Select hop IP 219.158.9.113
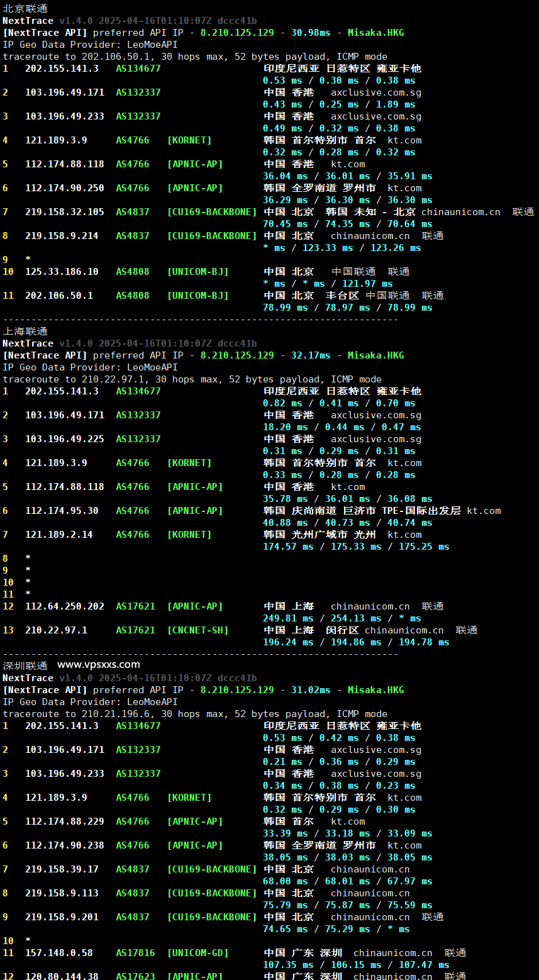The height and width of the screenshot is (980, 539). 62,893
